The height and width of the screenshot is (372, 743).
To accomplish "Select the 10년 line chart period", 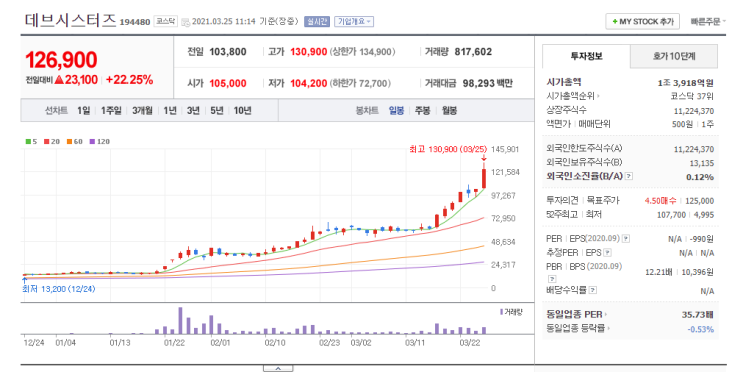I will pyautogui.click(x=242, y=110).
